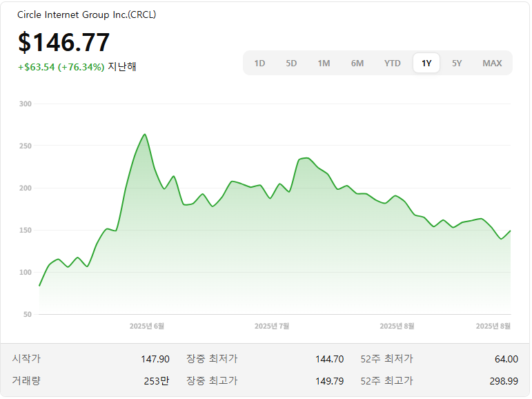Choose the 6M chart range
The height and width of the screenshot is (399, 532).
pyautogui.click(x=357, y=64)
